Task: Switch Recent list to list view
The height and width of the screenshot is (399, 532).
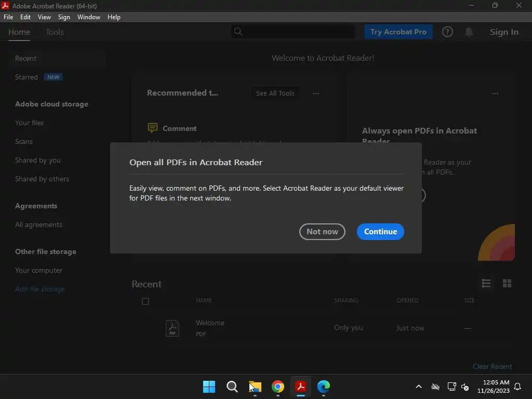Action: coord(486,283)
